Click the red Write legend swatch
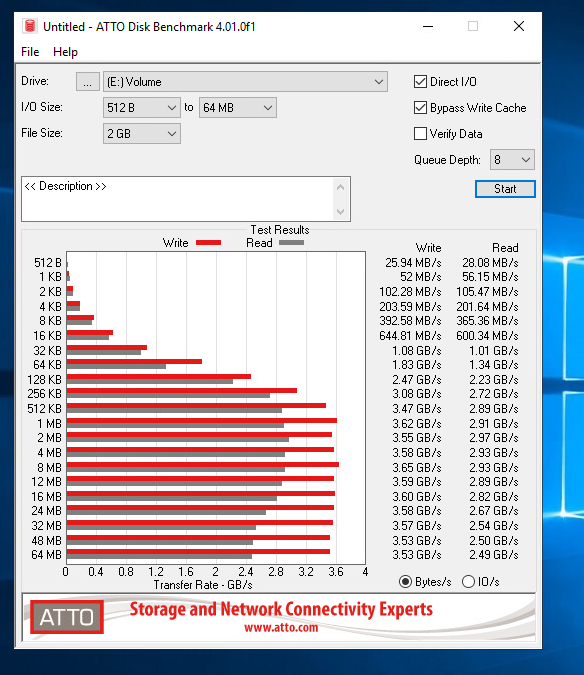584x675 pixels. point(208,243)
